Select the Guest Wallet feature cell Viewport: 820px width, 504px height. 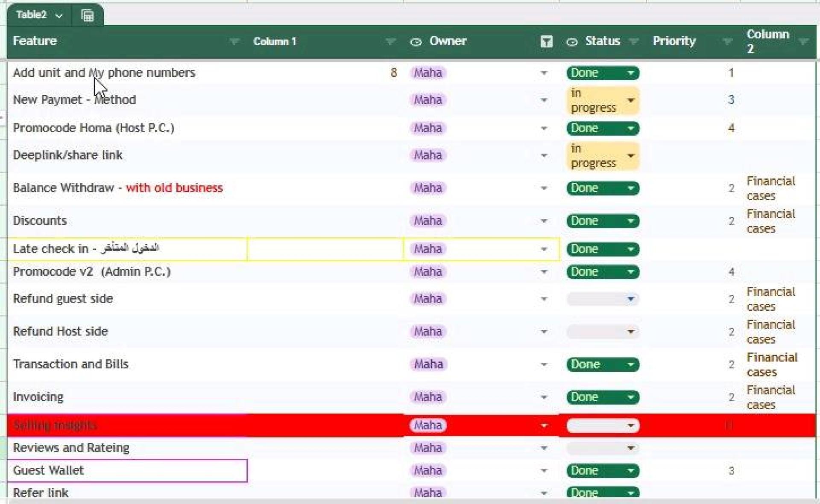127,471
